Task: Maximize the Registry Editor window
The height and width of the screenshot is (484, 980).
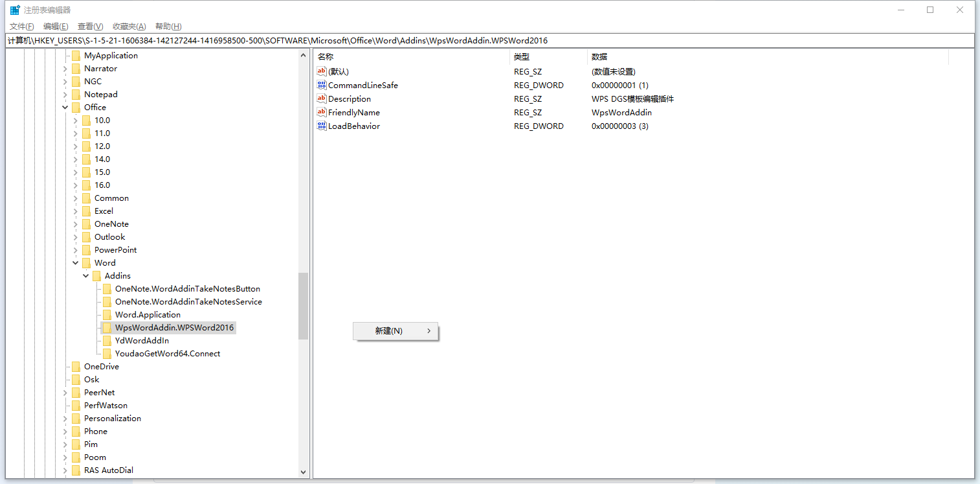Action: coord(930,10)
